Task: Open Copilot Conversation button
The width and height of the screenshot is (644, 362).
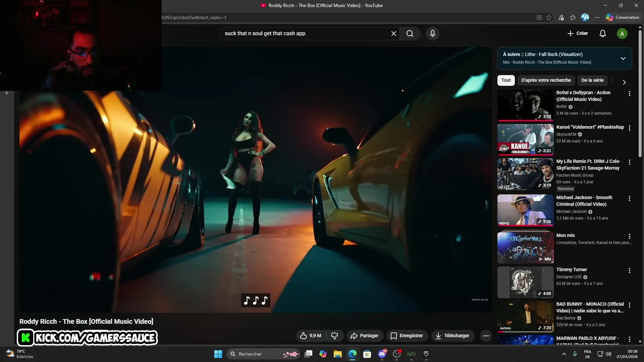Action: 622,17
